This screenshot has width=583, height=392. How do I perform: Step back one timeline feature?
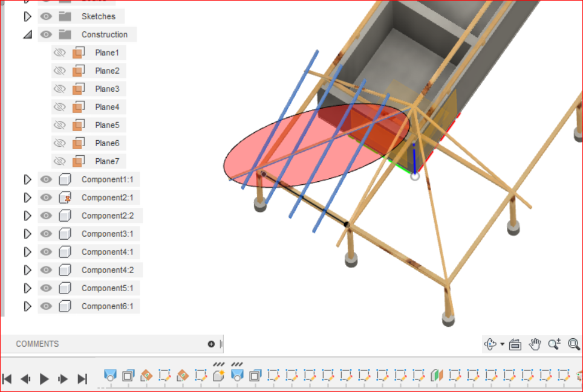click(25, 379)
